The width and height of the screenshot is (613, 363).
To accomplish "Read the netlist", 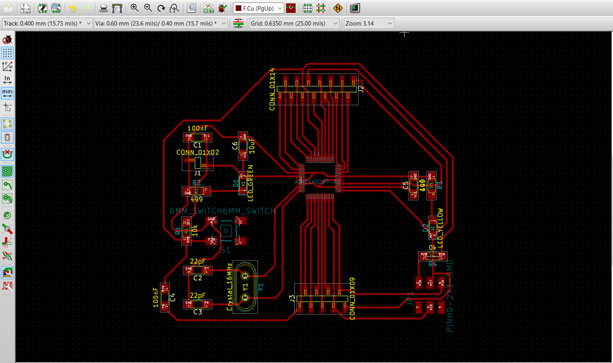I will click(x=209, y=8).
